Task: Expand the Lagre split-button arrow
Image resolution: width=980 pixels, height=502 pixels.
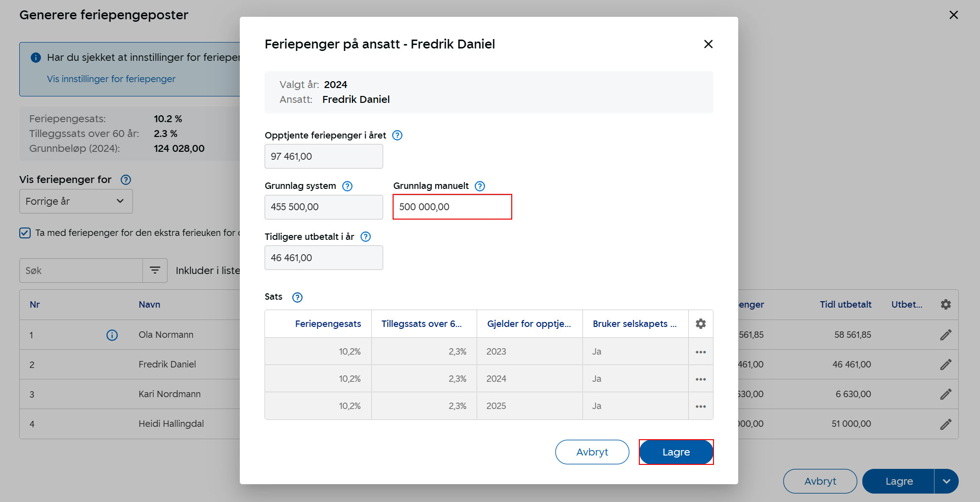Action: click(946, 481)
